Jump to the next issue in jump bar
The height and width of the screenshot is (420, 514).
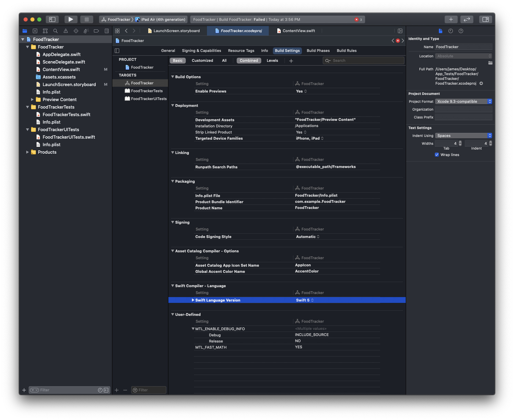(403, 41)
